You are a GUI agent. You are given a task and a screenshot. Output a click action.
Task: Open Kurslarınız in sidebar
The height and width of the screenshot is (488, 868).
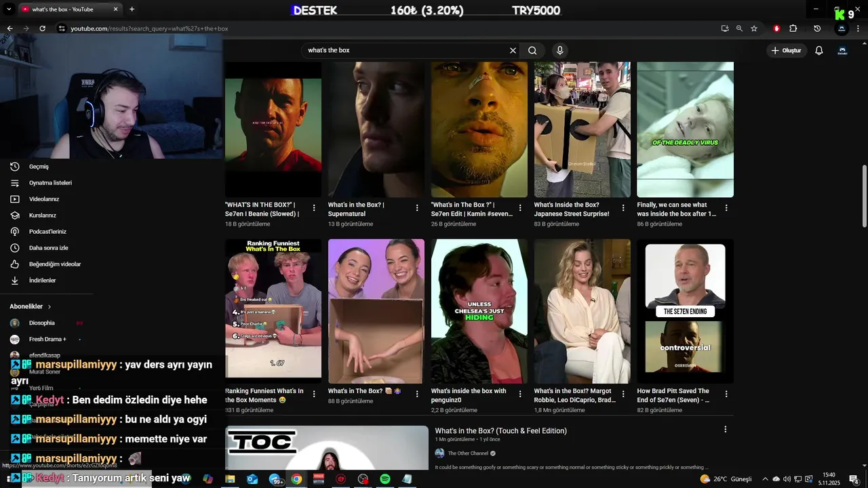point(43,216)
